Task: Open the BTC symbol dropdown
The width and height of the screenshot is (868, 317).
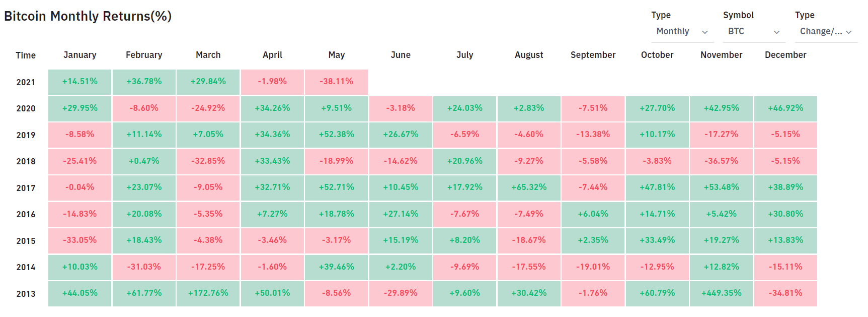Action: click(753, 32)
